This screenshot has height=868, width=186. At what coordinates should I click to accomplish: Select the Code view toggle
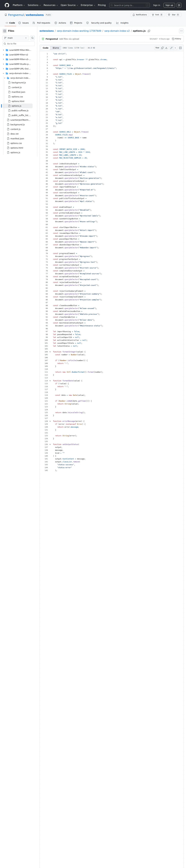click(46, 48)
